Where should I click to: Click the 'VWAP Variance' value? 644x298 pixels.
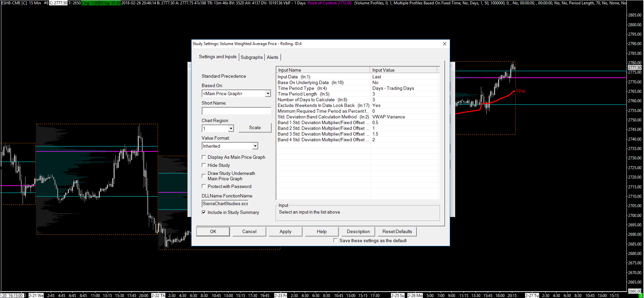pyautogui.click(x=389, y=117)
